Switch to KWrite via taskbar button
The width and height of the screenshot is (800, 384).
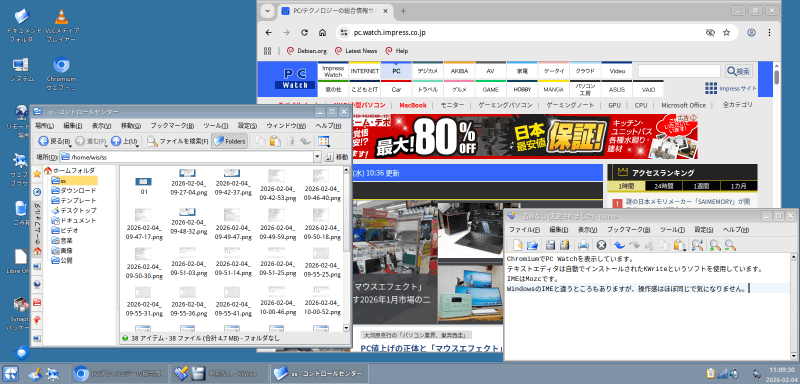(220, 374)
